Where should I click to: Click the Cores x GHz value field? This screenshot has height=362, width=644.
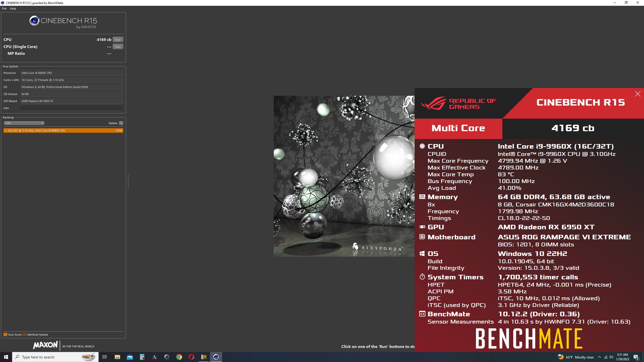(72, 80)
